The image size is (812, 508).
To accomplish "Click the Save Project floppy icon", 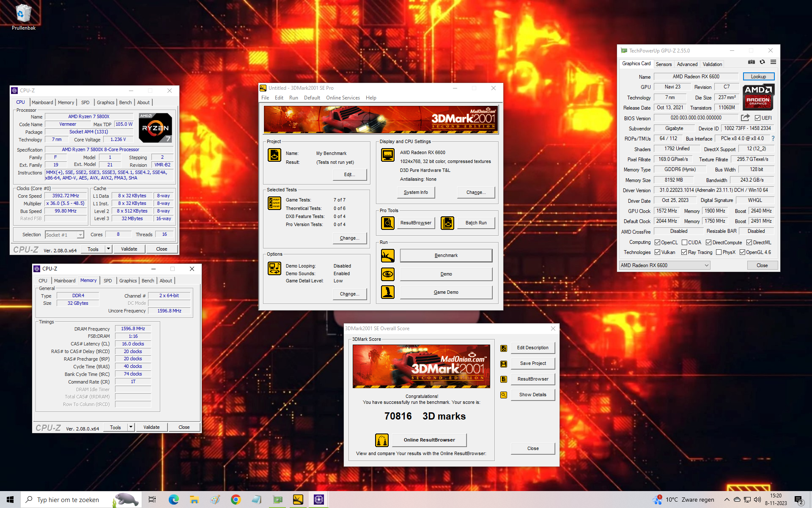I will (504, 364).
